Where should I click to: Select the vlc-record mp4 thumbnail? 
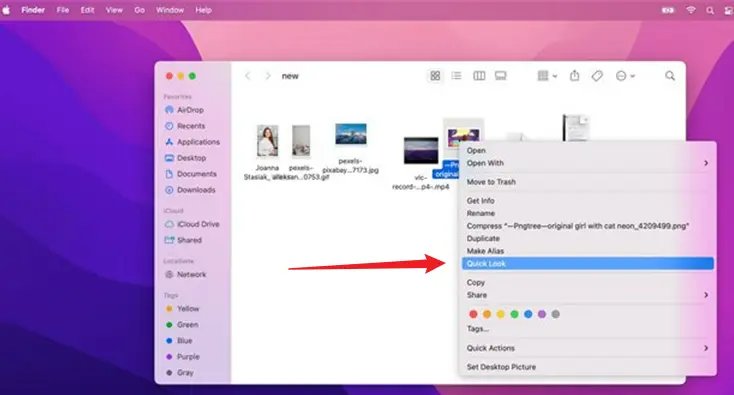click(x=421, y=150)
